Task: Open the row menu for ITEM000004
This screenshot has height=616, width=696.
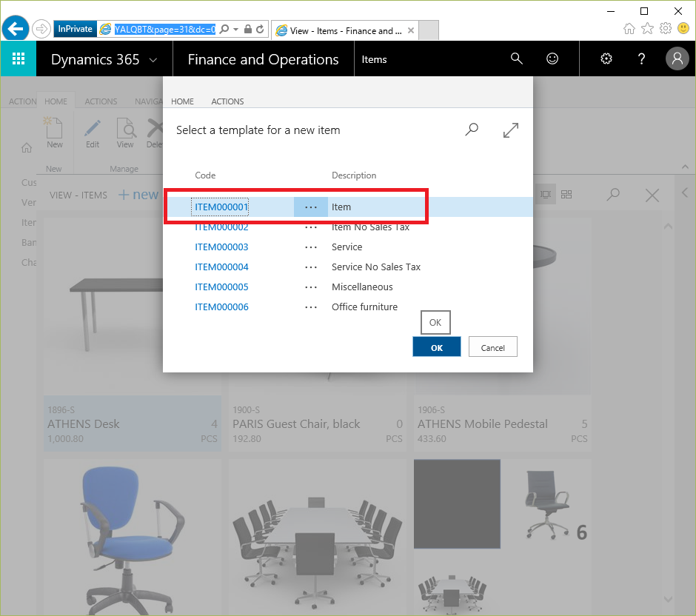Action: pos(311,267)
